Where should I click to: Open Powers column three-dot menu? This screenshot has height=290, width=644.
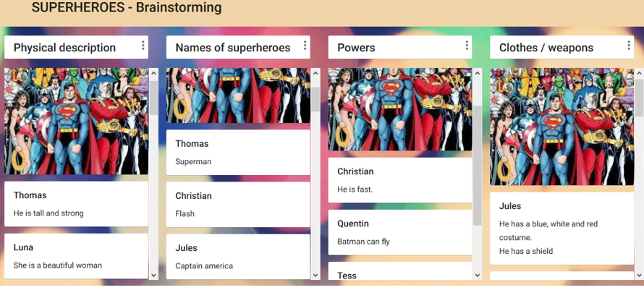[467, 46]
